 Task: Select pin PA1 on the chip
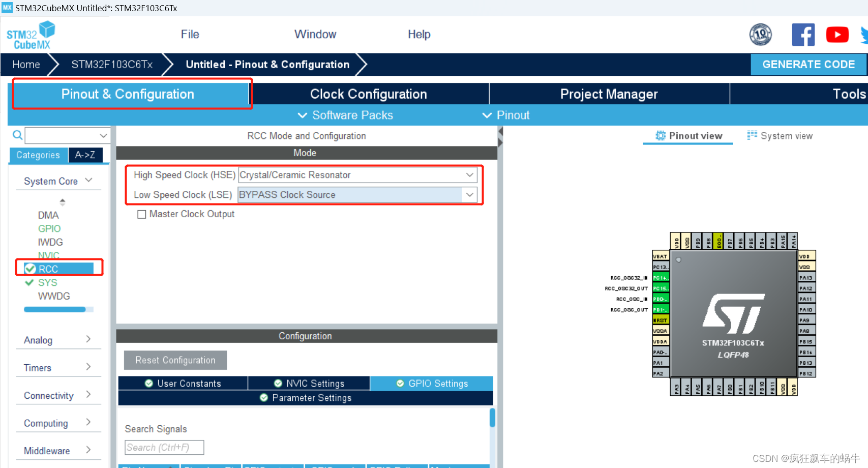(661, 363)
